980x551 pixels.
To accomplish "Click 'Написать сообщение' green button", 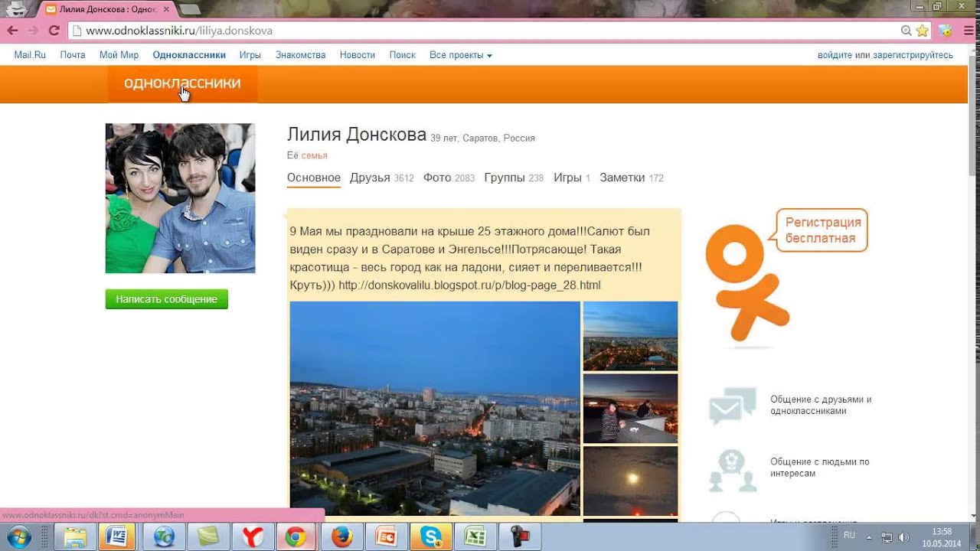I will click(166, 299).
